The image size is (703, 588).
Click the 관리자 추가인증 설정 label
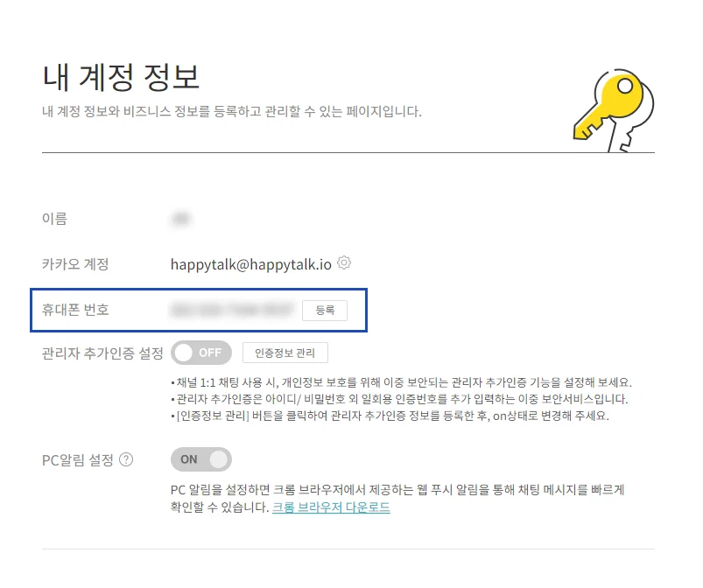pos(102,353)
